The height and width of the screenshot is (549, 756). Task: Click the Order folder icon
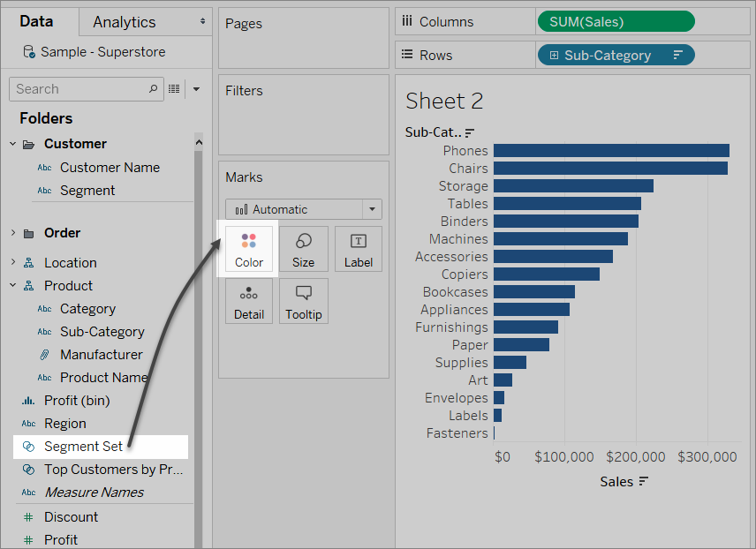pos(29,234)
